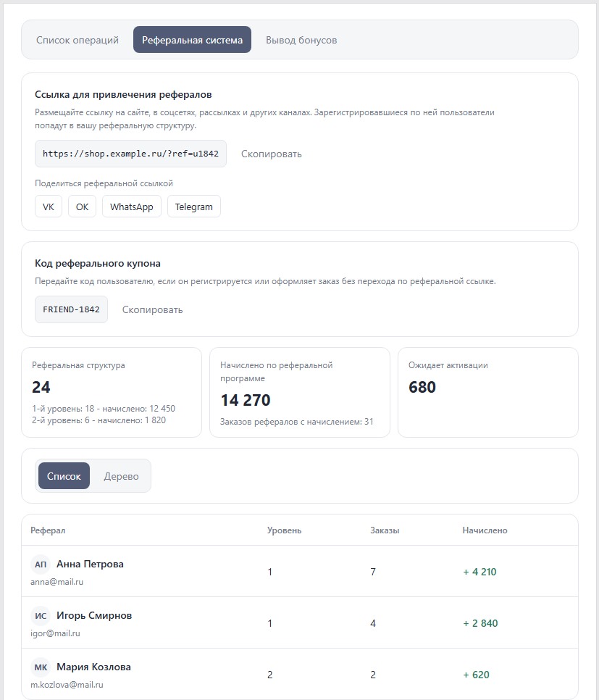The height and width of the screenshot is (700, 599).
Task: Share the referral link via OK
Action: click(82, 207)
